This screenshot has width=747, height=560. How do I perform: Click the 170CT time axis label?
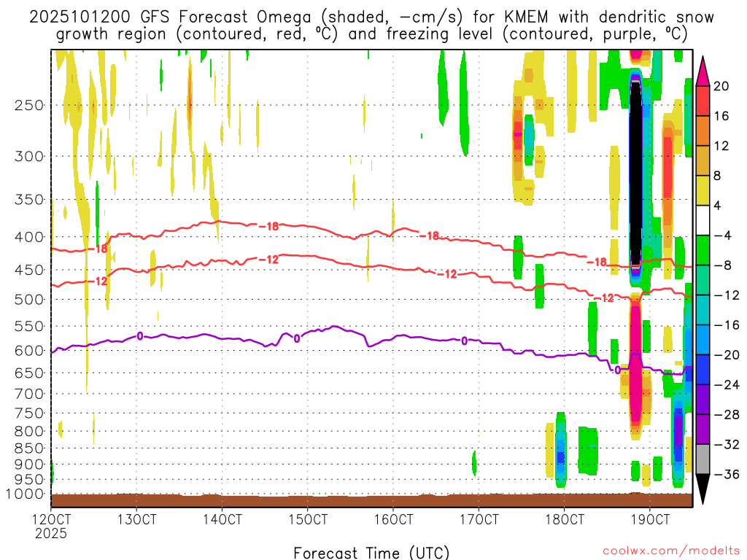click(x=479, y=519)
